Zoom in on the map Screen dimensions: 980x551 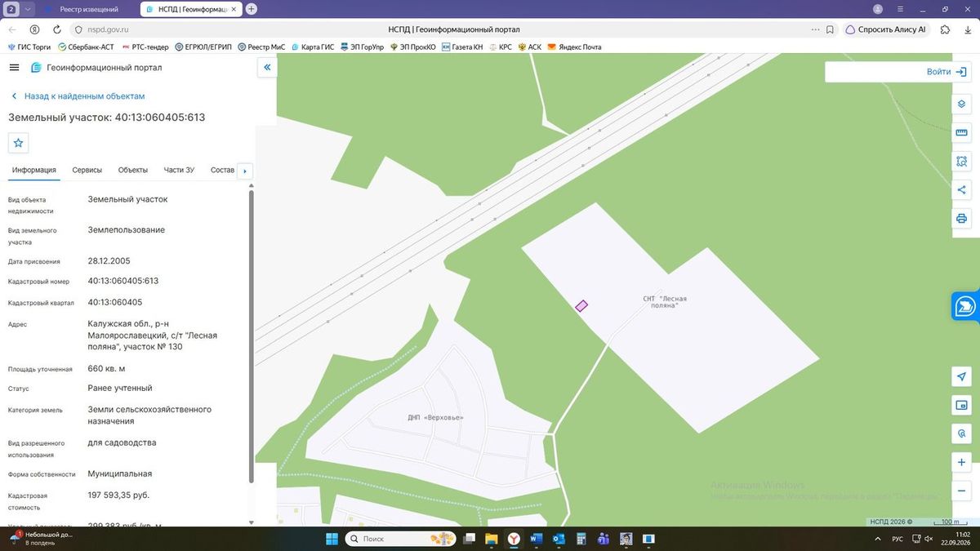[961, 462]
